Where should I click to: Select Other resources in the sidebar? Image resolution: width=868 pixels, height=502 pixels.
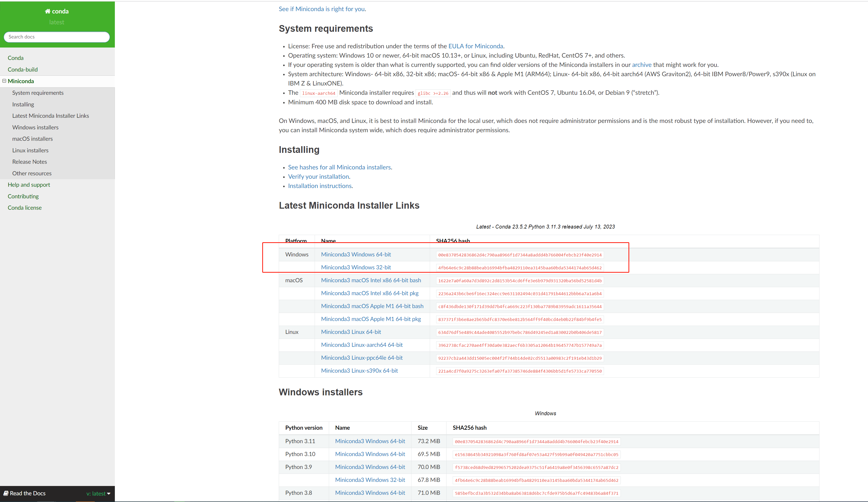pos(32,173)
